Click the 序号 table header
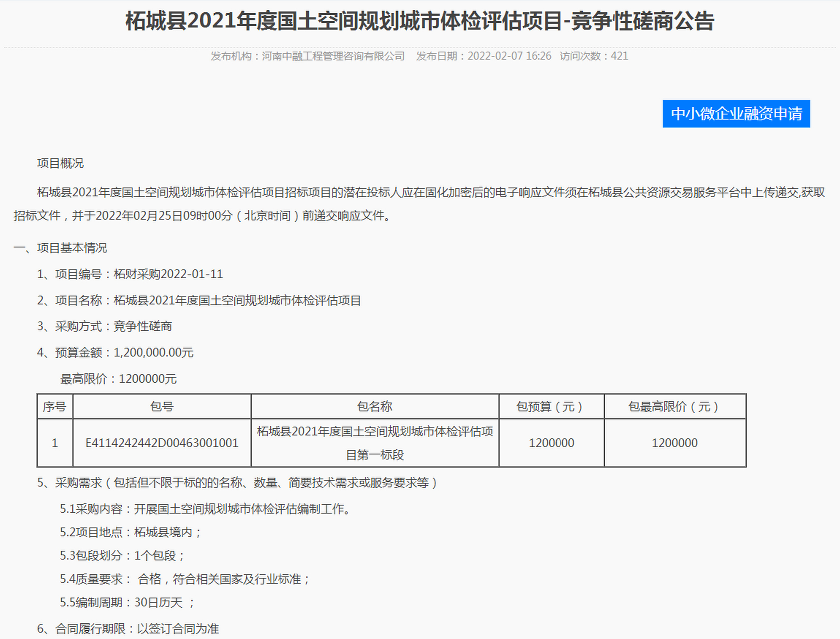Image resolution: width=840 pixels, height=639 pixels. point(55,407)
